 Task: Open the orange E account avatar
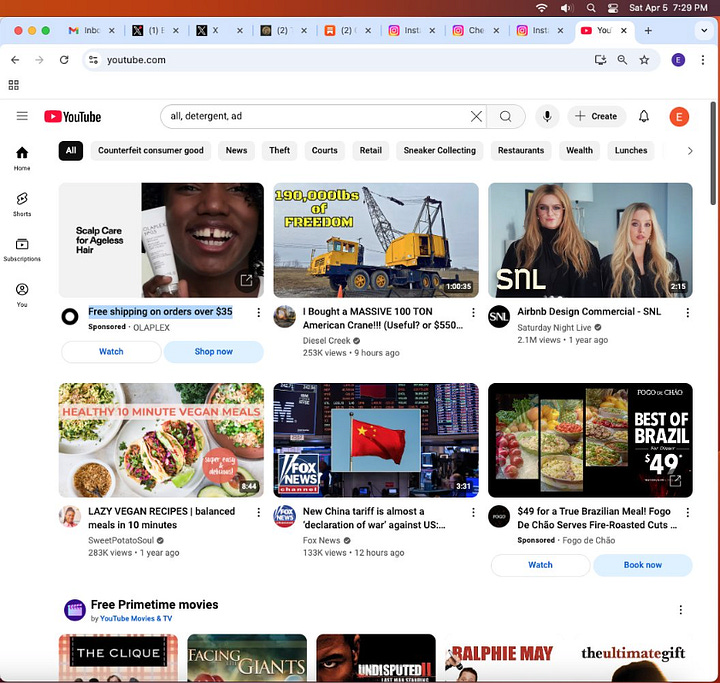(679, 117)
